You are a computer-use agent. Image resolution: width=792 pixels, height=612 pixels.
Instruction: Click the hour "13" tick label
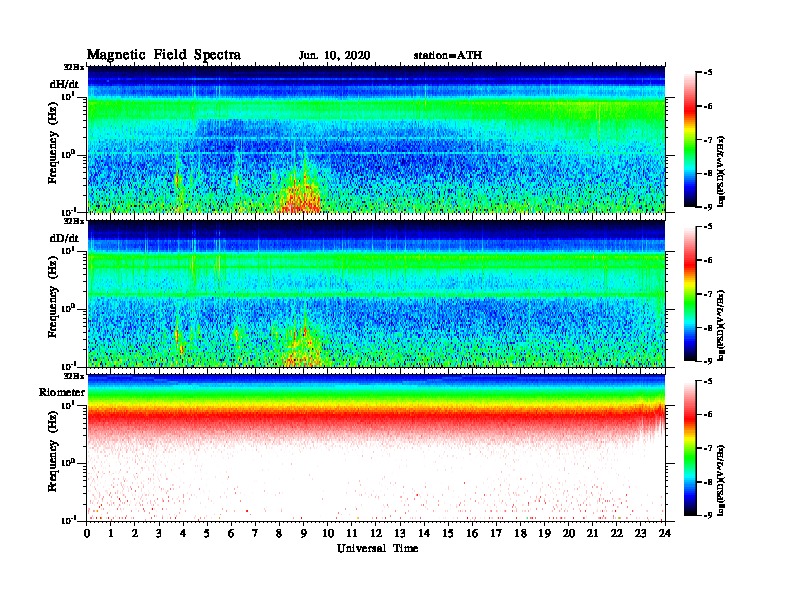(400, 533)
